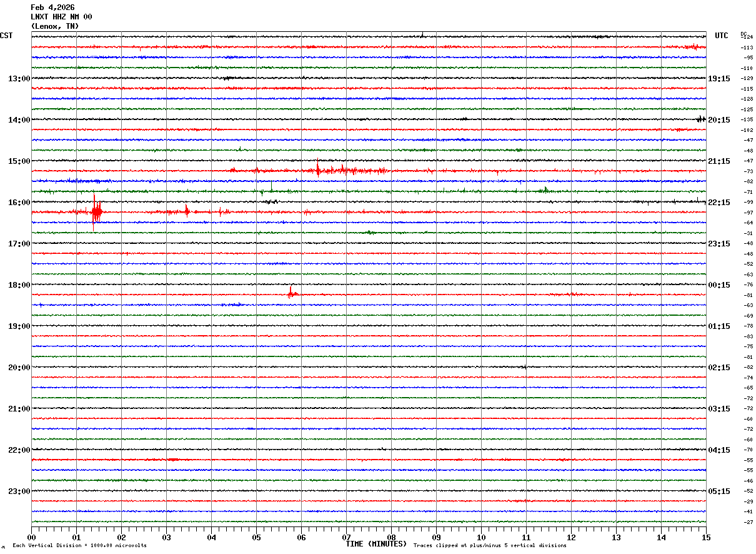Click the '03' minute axis tick label
The height and width of the screenshot is (554, 756).
point(167,537)
